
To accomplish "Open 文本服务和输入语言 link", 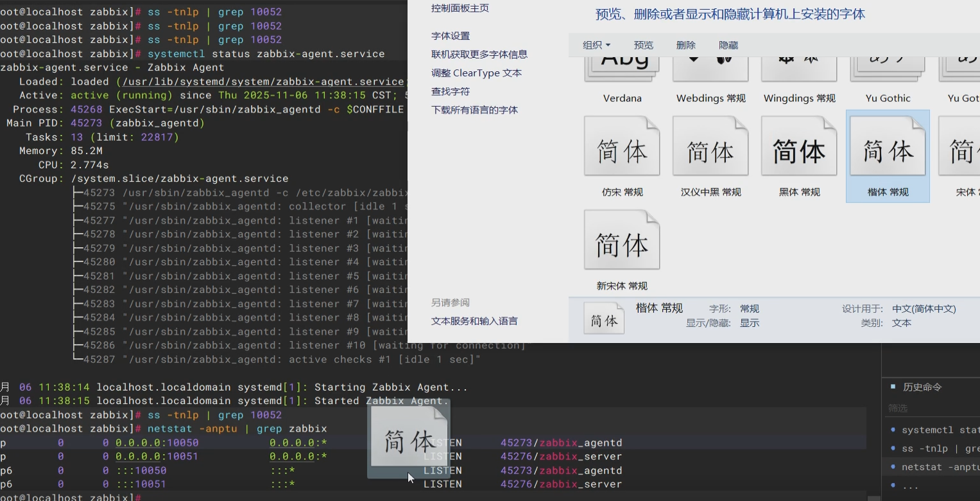I will pos(474,321).
